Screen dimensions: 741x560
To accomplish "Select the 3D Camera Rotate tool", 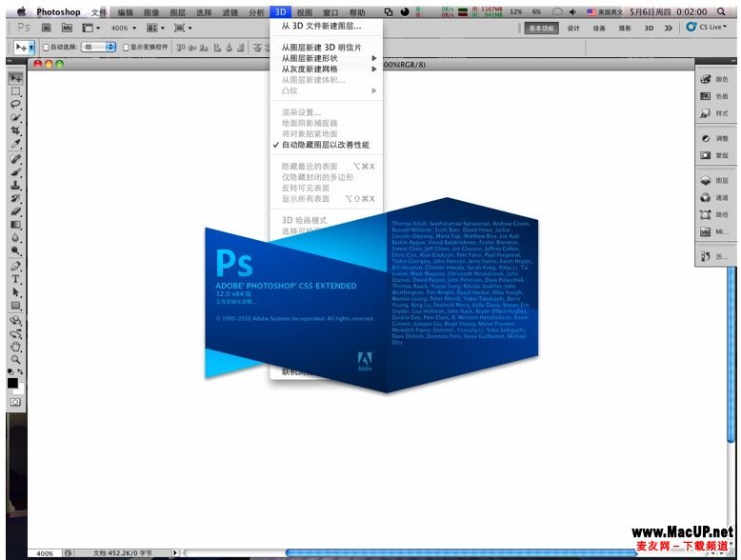I will click(x=15, y=333).
